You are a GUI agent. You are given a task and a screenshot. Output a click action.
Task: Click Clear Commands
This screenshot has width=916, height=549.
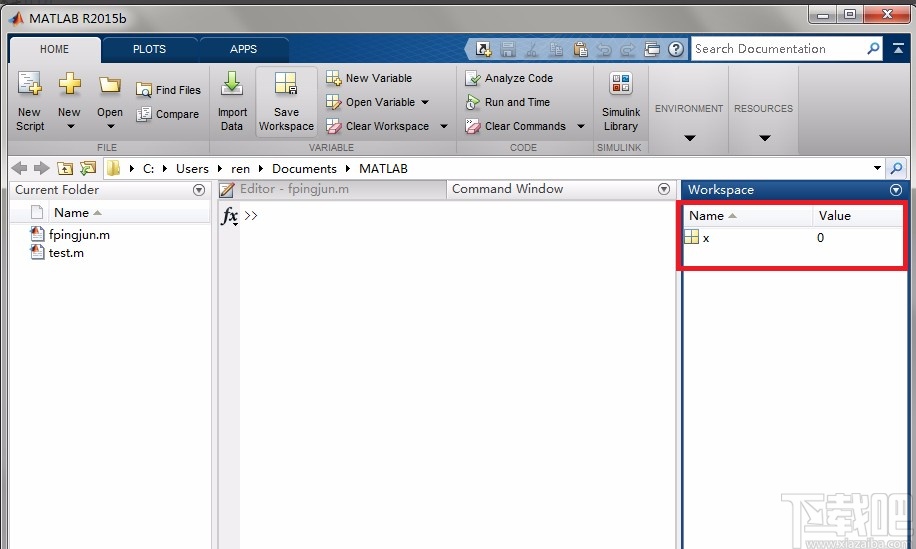515,126
